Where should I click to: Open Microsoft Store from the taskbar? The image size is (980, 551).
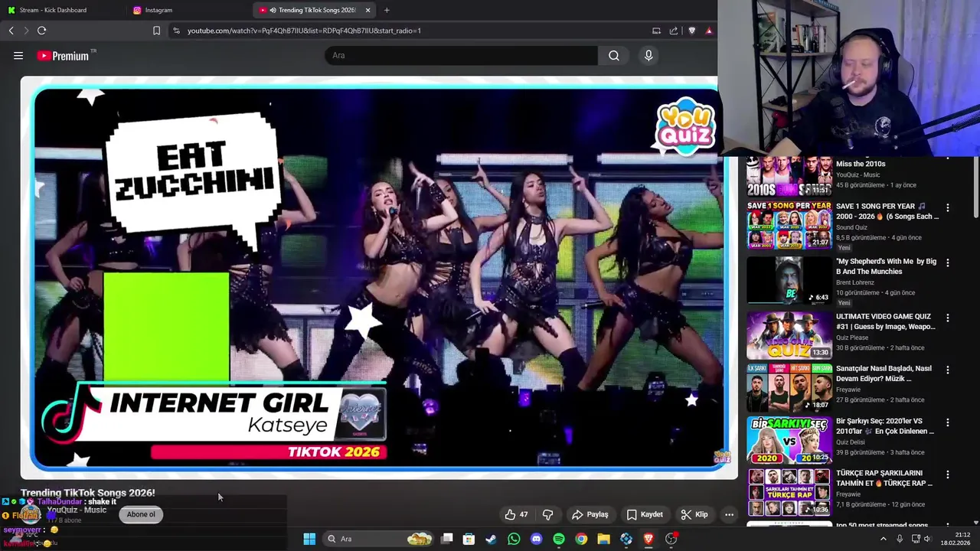pos(469,539)
